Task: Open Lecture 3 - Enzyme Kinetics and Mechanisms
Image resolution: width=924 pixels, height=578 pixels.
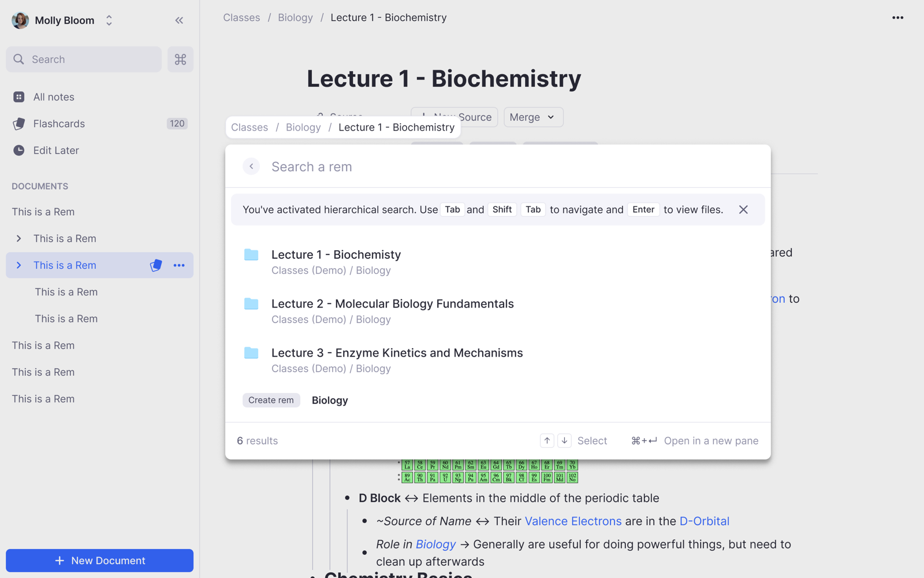Action: (498, 360)
